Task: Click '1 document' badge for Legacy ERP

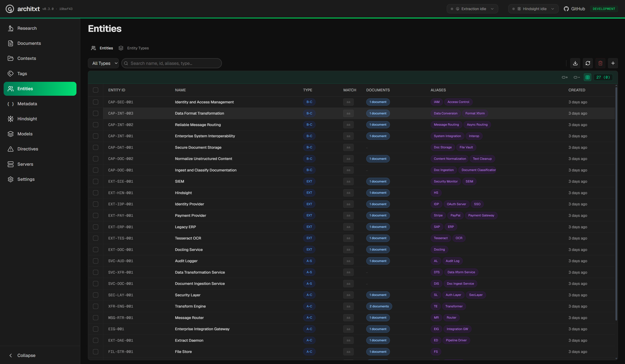Action: click(378, 227)
